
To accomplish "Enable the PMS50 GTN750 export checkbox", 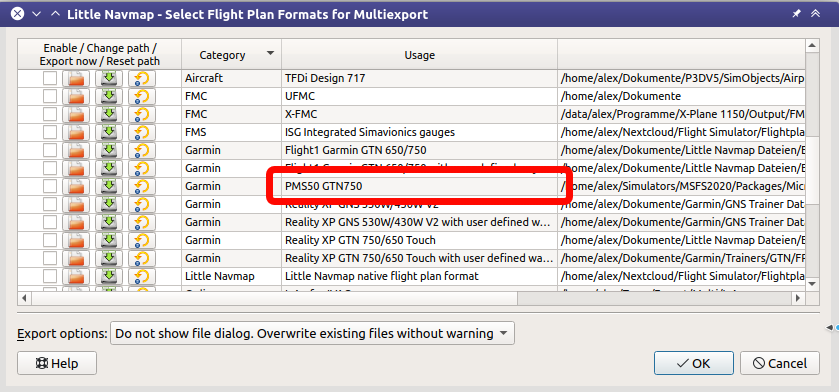I will point(50,186).
